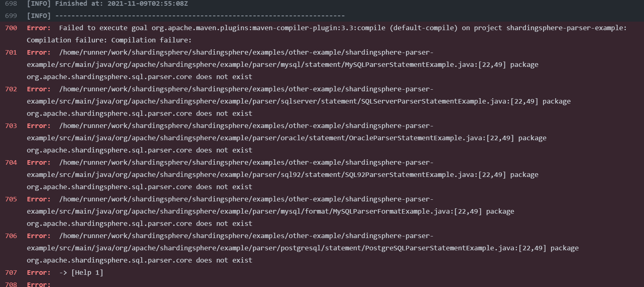
Task: Click line number 702
Action: pos(11,89)
